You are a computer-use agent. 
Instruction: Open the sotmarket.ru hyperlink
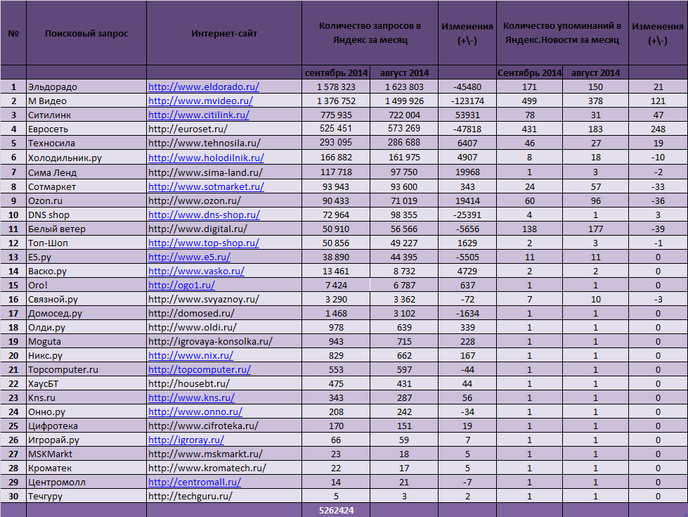coord(206,187)
